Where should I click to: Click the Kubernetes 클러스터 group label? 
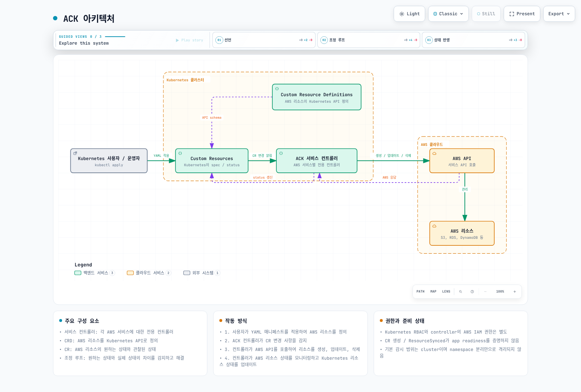[185, 80]
